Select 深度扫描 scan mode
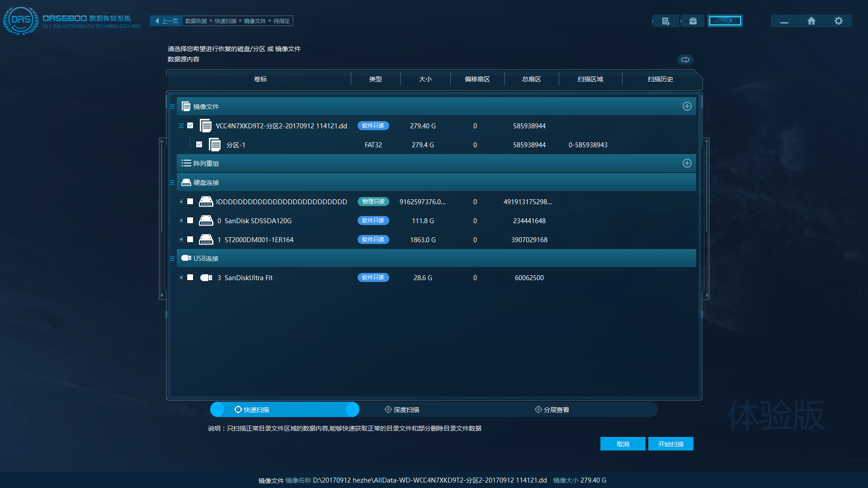Viewport: 868px width, 488px height. point(401,409)
